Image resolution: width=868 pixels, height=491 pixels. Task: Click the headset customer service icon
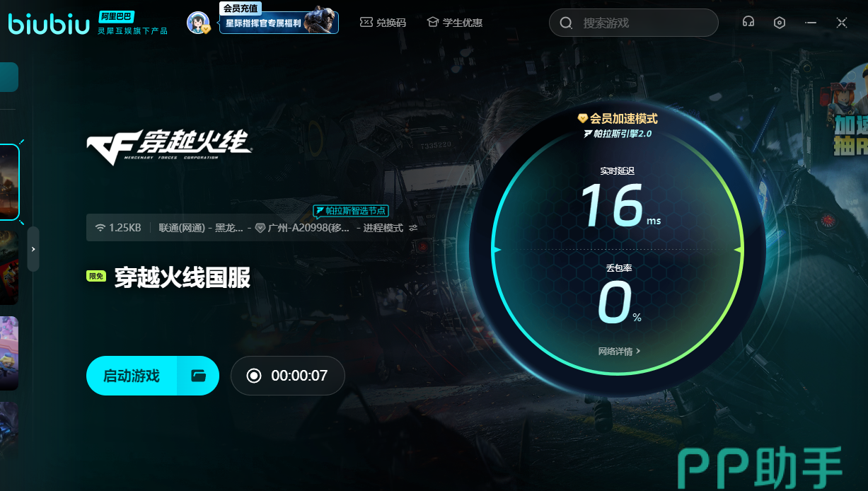(748, 23)
